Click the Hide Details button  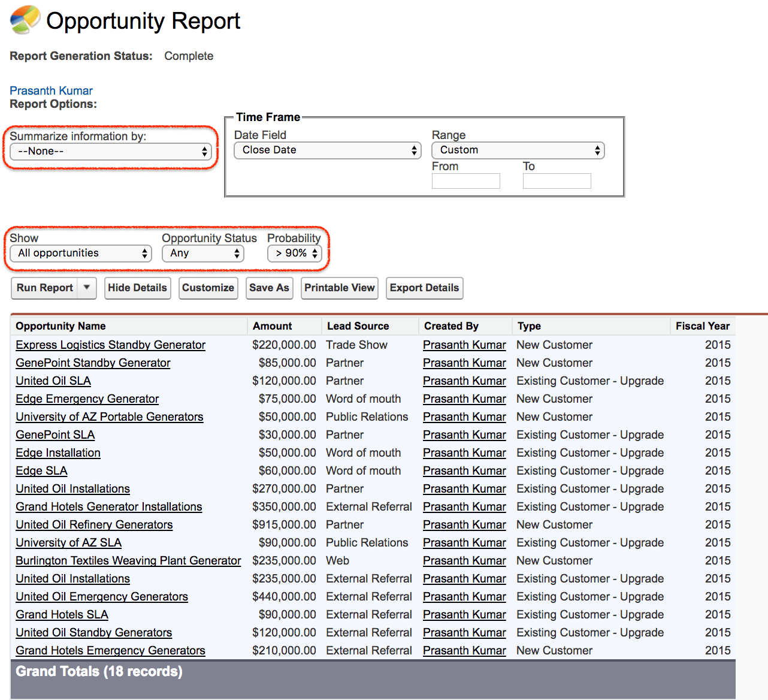[137, 288]
